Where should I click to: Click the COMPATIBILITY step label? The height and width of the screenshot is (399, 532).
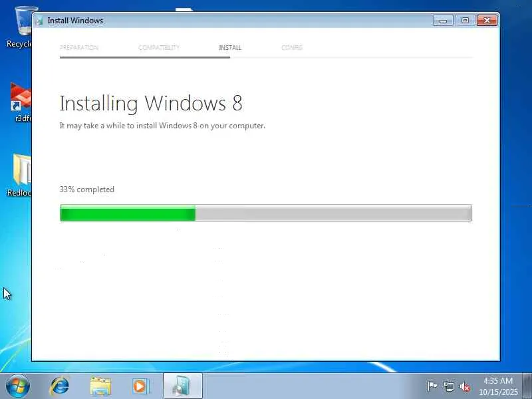click(159, 47)
